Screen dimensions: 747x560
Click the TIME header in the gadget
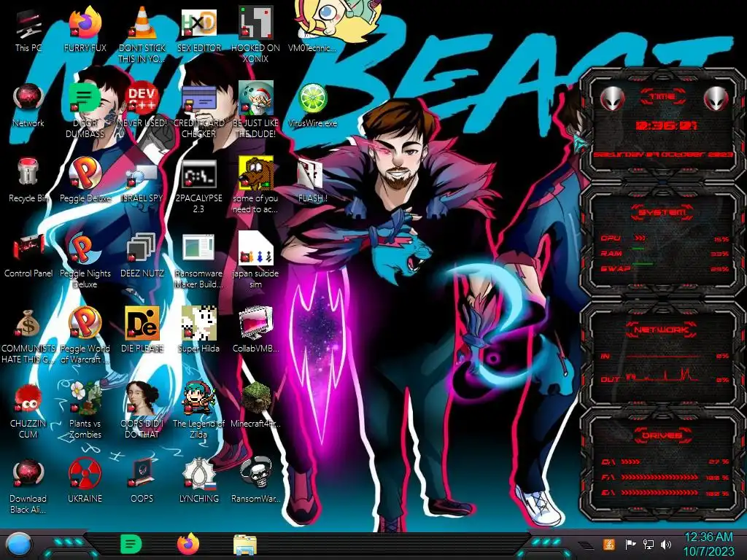click(x=662, y=97)
